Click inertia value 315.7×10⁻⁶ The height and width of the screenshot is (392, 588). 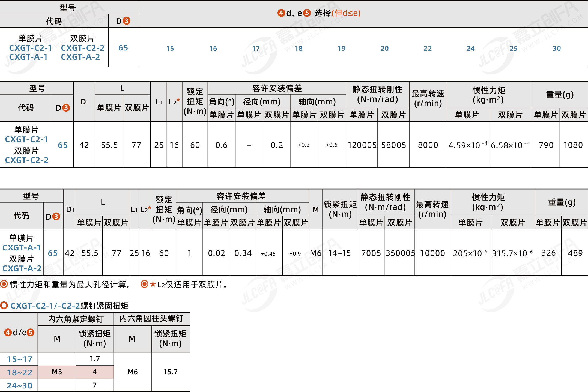tap(512, 253)
